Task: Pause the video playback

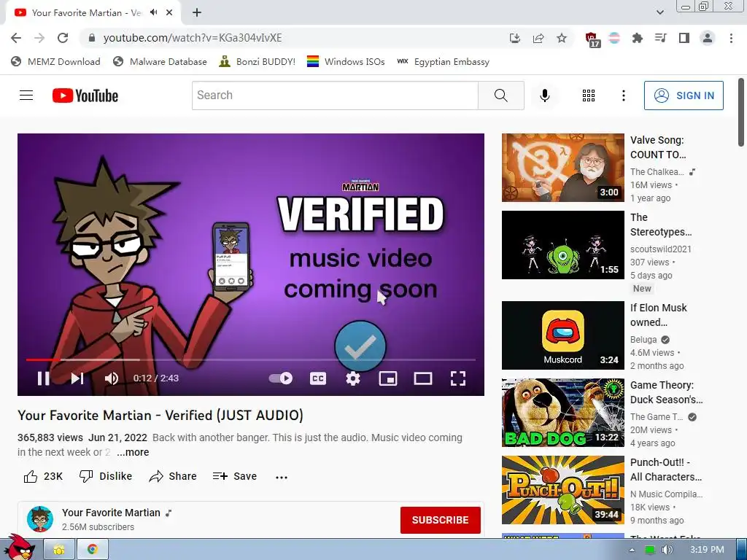Action: [x=43, y=378]
